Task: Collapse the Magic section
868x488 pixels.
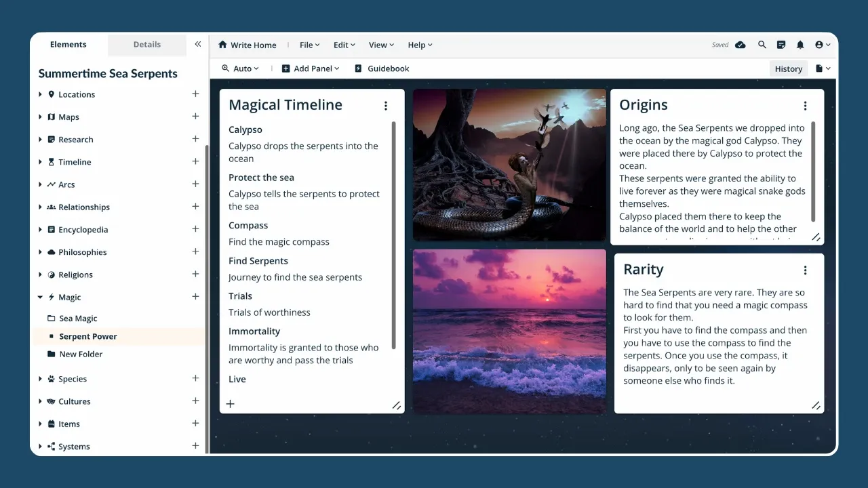Action: coord(41,297)
